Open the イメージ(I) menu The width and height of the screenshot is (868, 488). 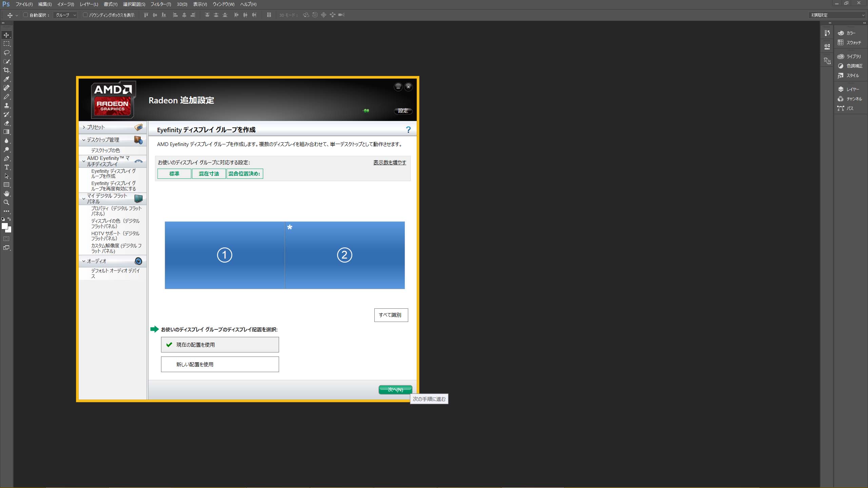(65, 4)
